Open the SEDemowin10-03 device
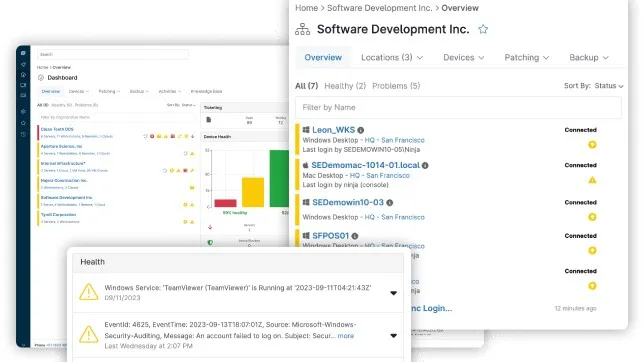 pos(348,202)
